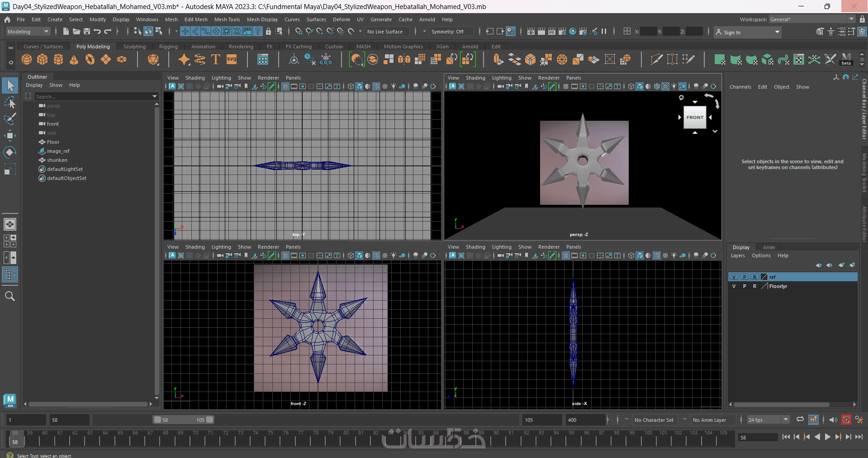Click the time range slider bar
The height and width of the screenshot is (458, 868).
(183, 420)
